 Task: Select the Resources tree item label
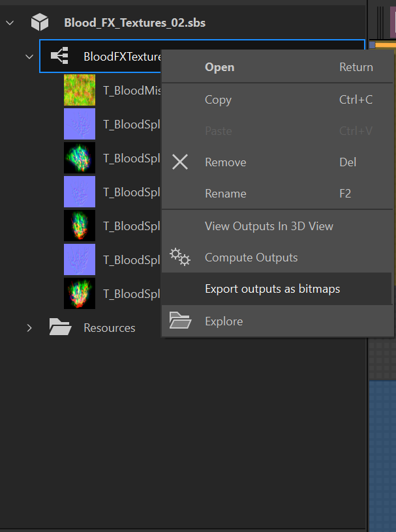110,328
